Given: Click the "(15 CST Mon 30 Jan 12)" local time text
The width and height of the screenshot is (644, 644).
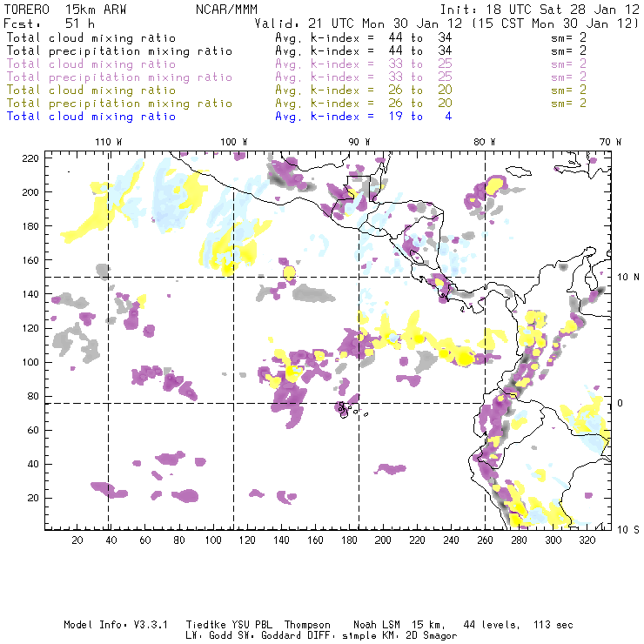Looking at the screenshot, I should pyautogui.click(x=555, y=23).
